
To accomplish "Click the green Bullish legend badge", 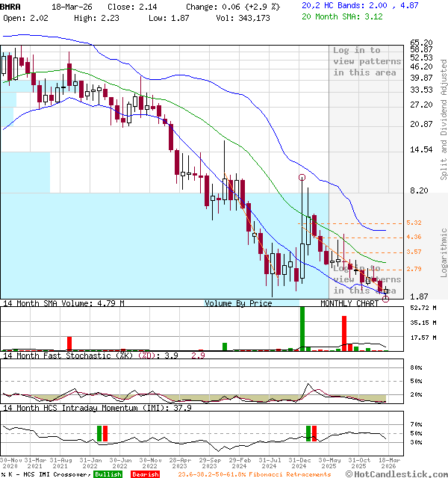I will pos(108,474).
